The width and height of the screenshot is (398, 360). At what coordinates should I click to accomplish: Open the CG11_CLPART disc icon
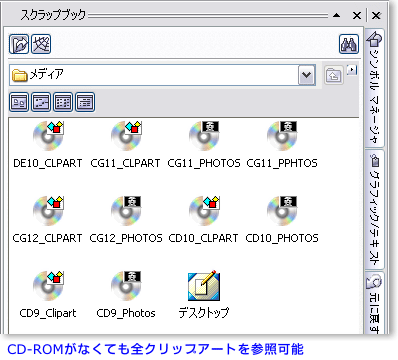point(126,136)
